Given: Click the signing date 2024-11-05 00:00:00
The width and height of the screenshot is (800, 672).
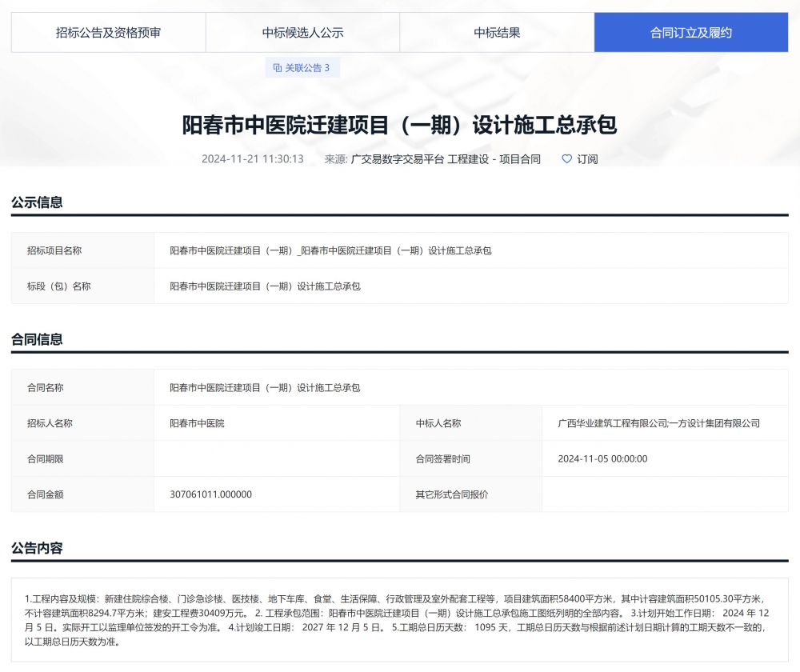Looking at the screenshot, I should tap(602, 458).
